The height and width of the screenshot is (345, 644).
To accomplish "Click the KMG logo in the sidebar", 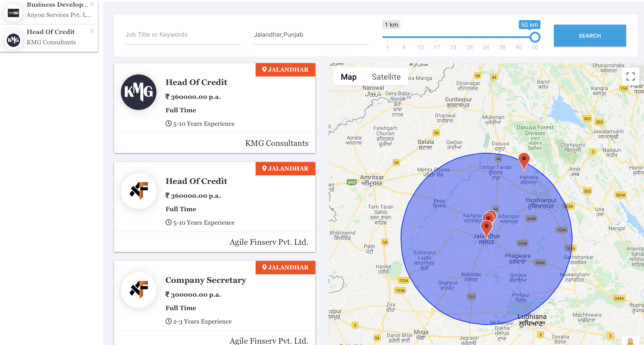I will click(x=13, y=40).
